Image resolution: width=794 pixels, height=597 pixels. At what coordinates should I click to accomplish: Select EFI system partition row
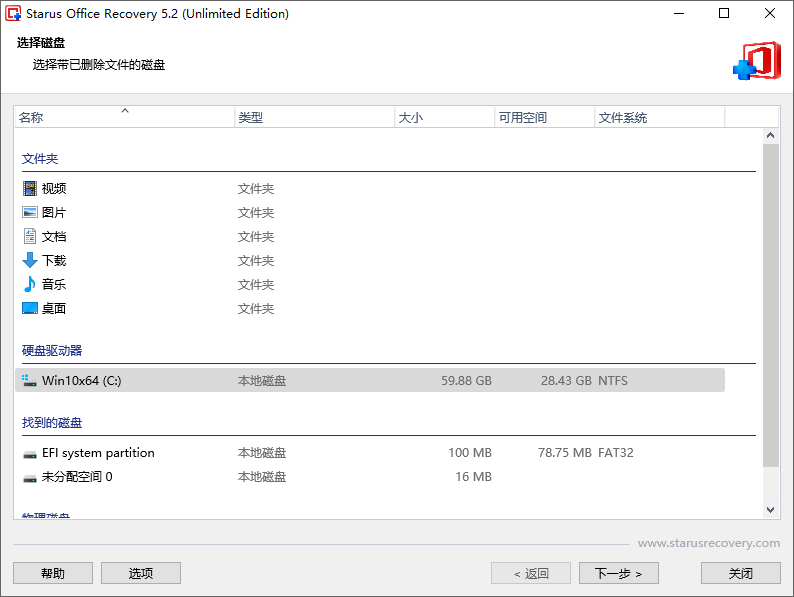pyautogui.click(x=370, y=453)
